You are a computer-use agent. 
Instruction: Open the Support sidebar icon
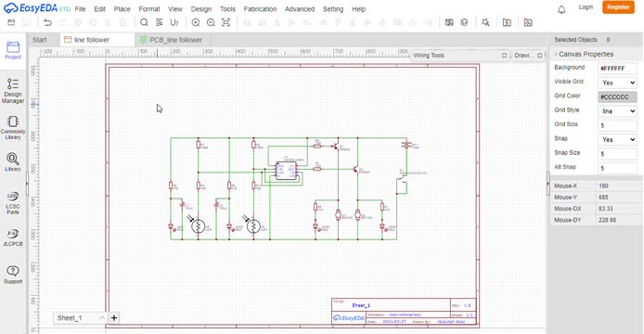[13, 275]
